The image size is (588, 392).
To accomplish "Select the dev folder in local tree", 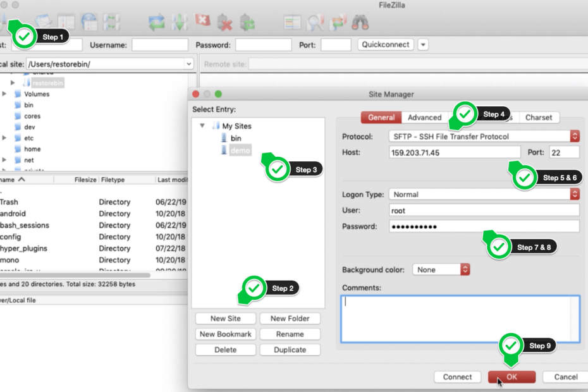I will 30,127.
